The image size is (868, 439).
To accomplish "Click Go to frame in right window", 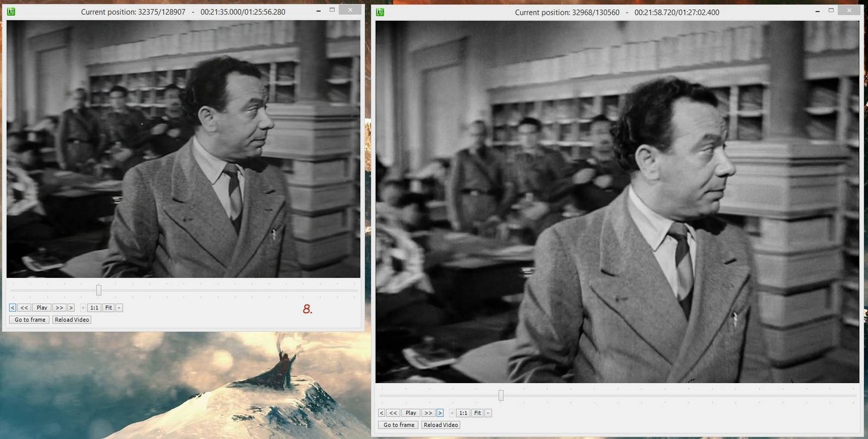I will click(399, 425).
